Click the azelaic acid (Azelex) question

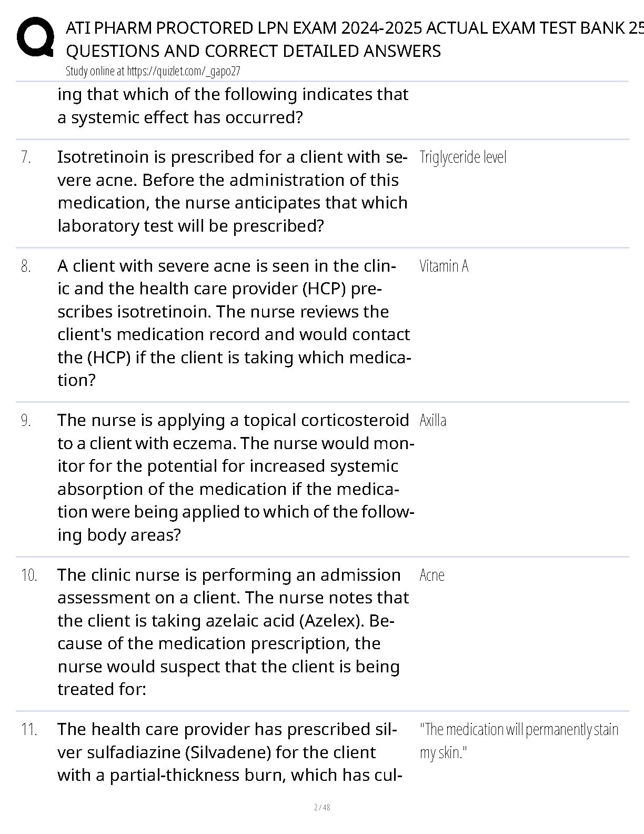click(233, 632)
